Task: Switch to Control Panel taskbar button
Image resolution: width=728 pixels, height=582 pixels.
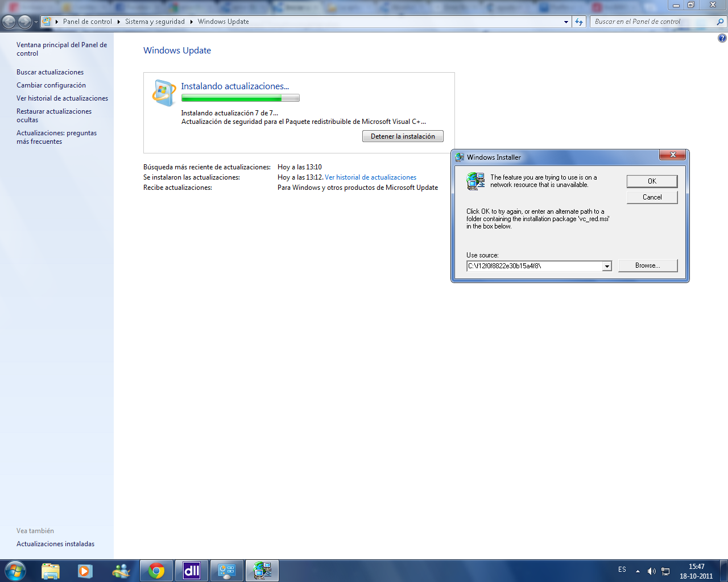Action: tap(227, 571)
